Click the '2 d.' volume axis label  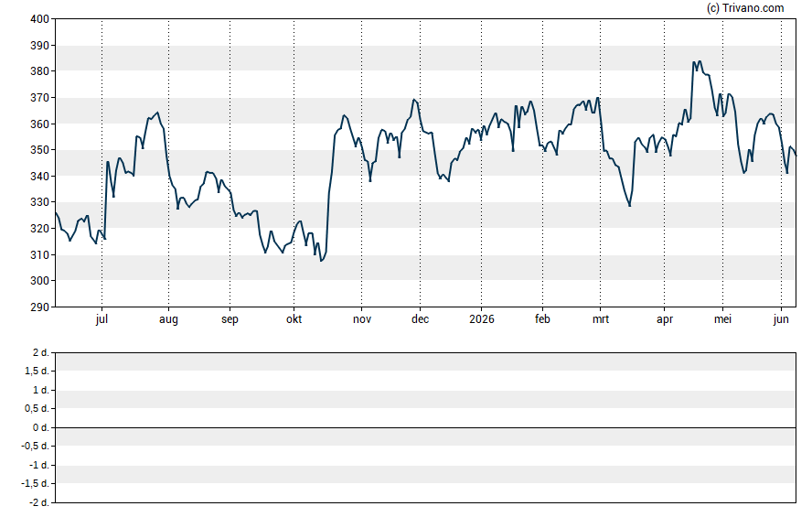tap(41, 353)
